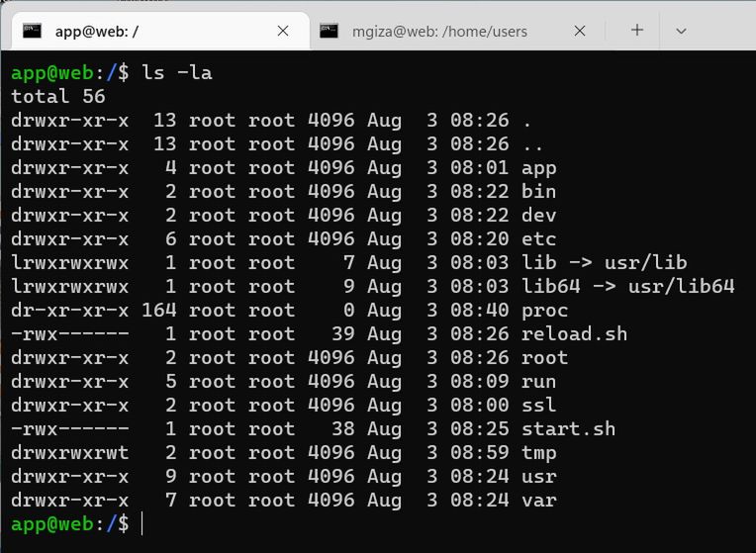Click the start.sh filename in listing

coord(568,428)
